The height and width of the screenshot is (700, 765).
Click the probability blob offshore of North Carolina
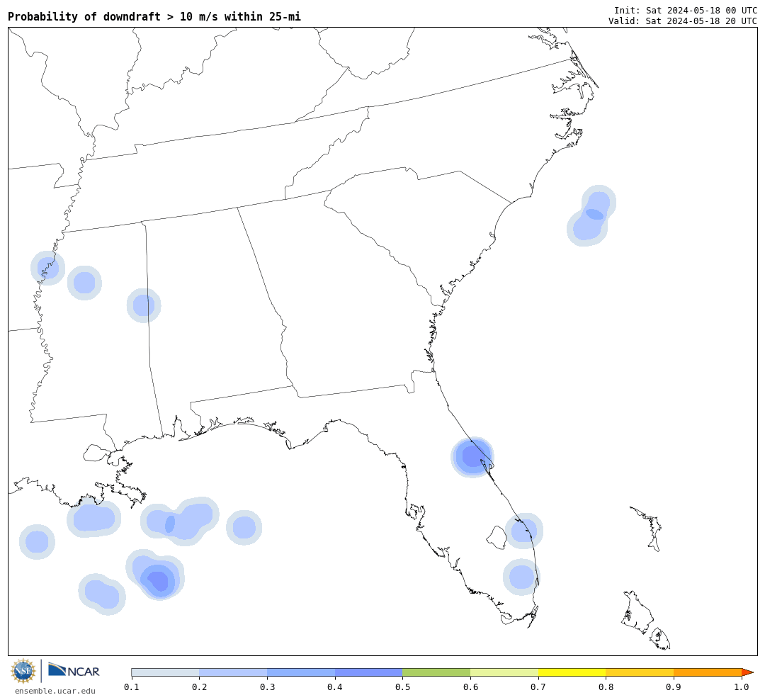[x=591, y=216]
